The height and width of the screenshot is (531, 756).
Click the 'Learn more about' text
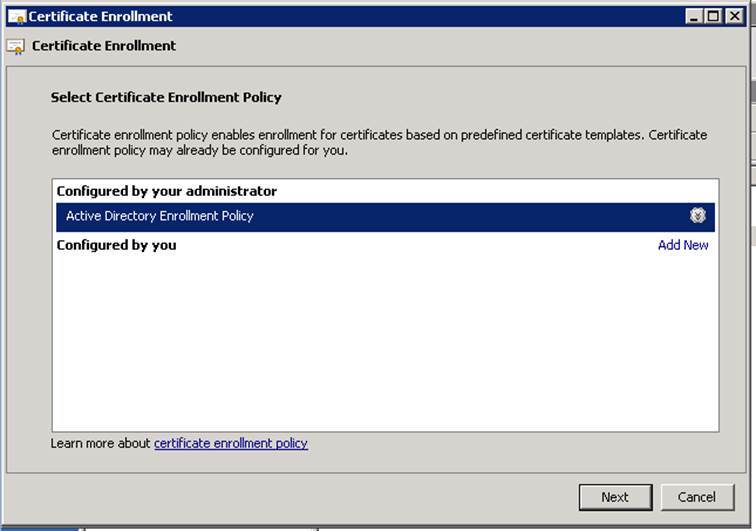[101, 443]
